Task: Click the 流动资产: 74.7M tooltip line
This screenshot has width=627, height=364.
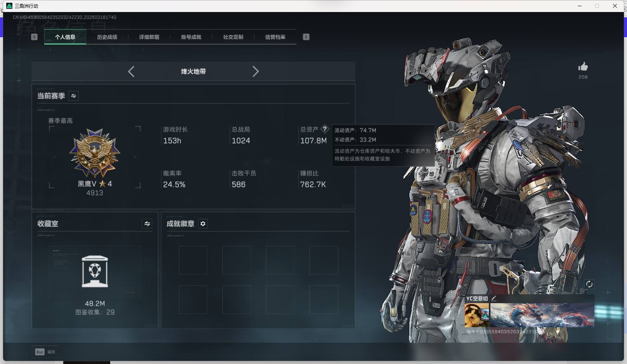Action: coord(355,130)
